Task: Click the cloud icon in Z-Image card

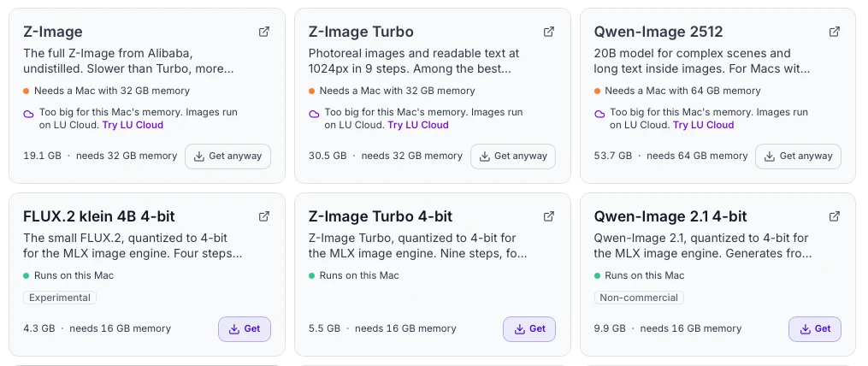Action: 29,114
